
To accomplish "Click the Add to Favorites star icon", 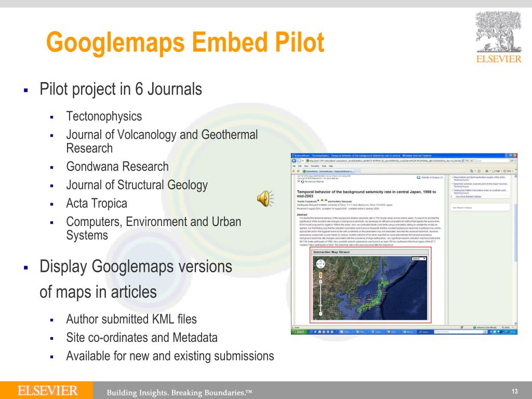I will (x=299, y=171).
